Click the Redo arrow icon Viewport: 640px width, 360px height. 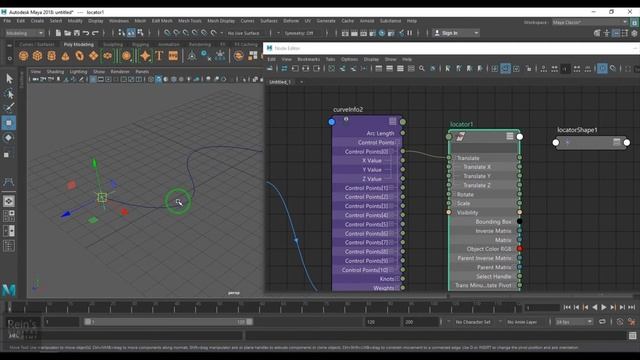tap(96, 33)
